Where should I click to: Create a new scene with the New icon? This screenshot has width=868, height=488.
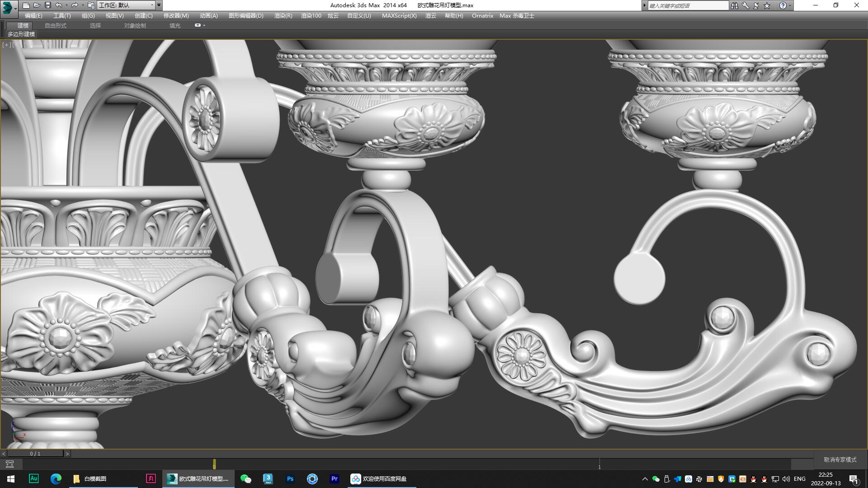[27, 5]
